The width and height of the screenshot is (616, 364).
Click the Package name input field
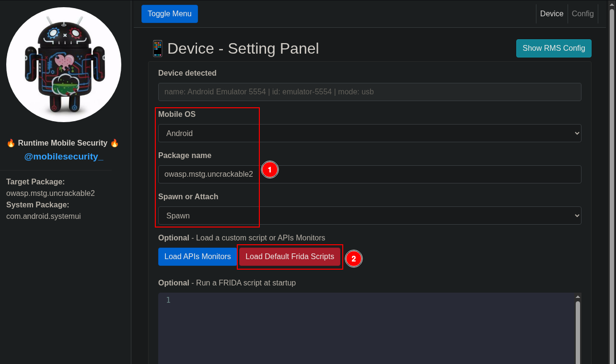(x=369, y=174)
